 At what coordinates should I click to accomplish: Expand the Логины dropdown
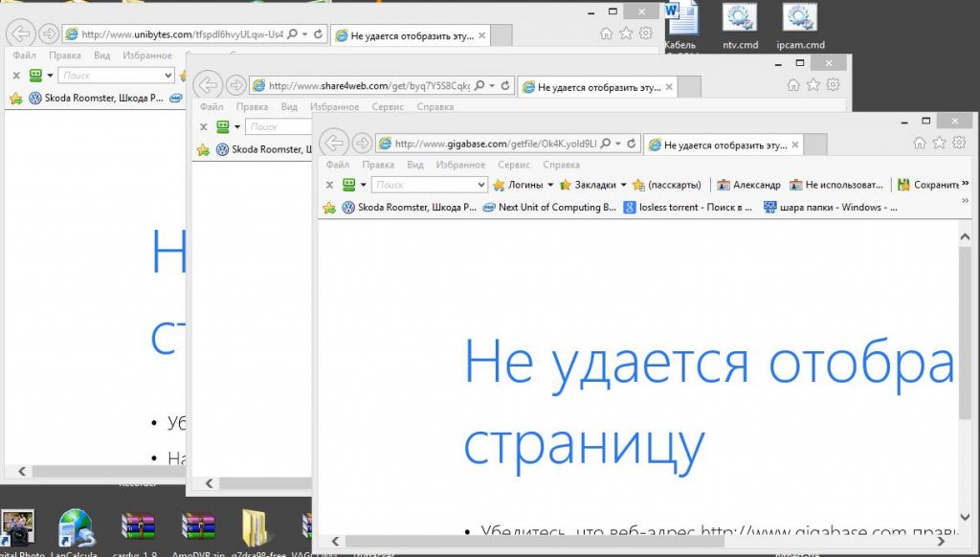pos(550,185)
